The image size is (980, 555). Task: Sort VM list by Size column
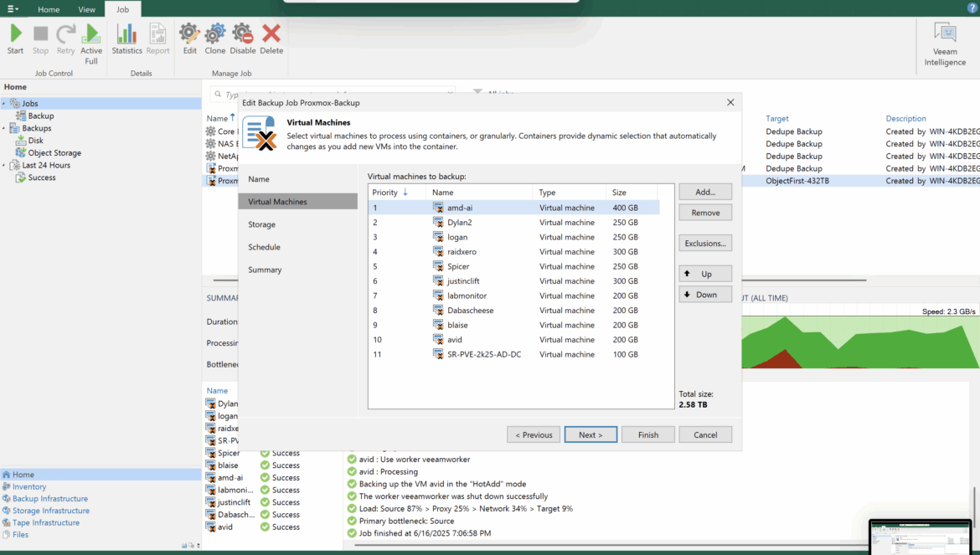(632, 193)
